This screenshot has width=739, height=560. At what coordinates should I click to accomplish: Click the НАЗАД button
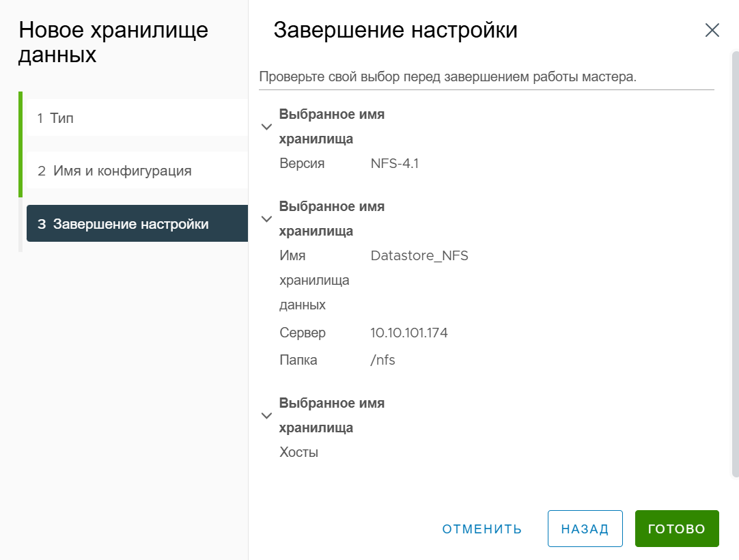585,529
